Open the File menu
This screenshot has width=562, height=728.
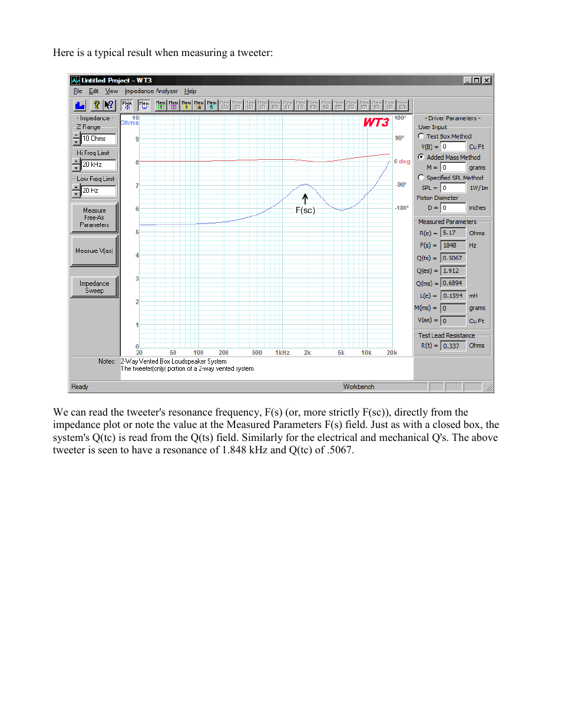point(78,91)
